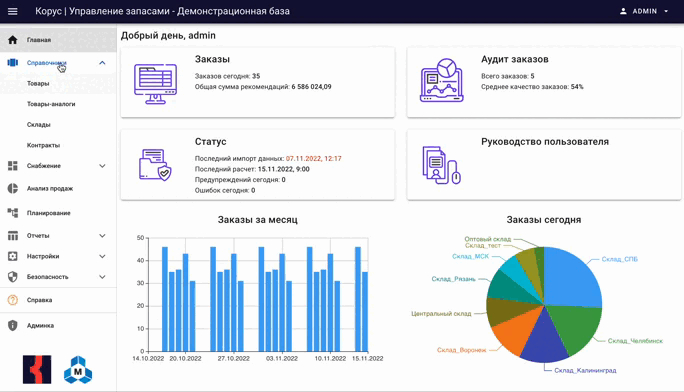The height and width of the screenshot is (392, 684).
Task: Open the Статус card title
Action: [211, 142]
